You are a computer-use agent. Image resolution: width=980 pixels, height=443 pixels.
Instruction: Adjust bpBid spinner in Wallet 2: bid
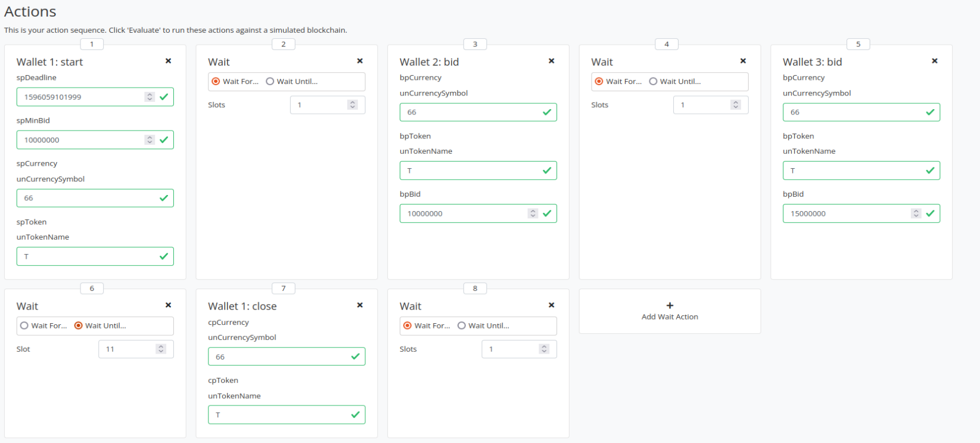pyautogui.click(x=533, y=213)
